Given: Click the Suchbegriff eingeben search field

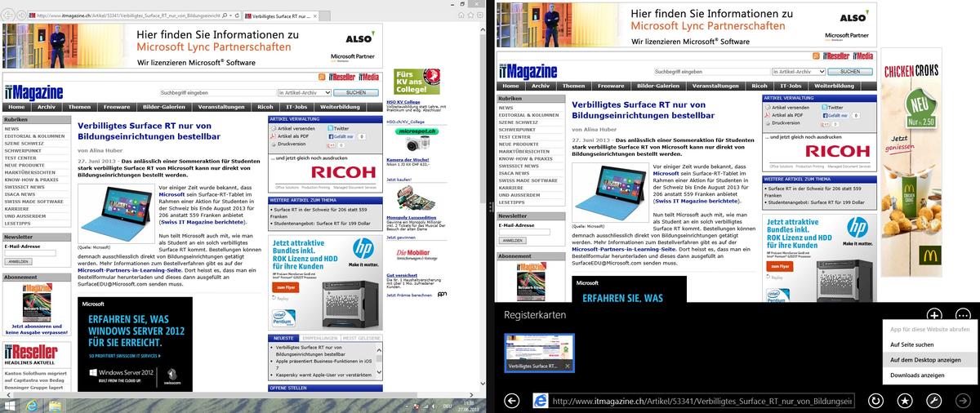Looking at the screenshot, I should (x=217, y=92).
